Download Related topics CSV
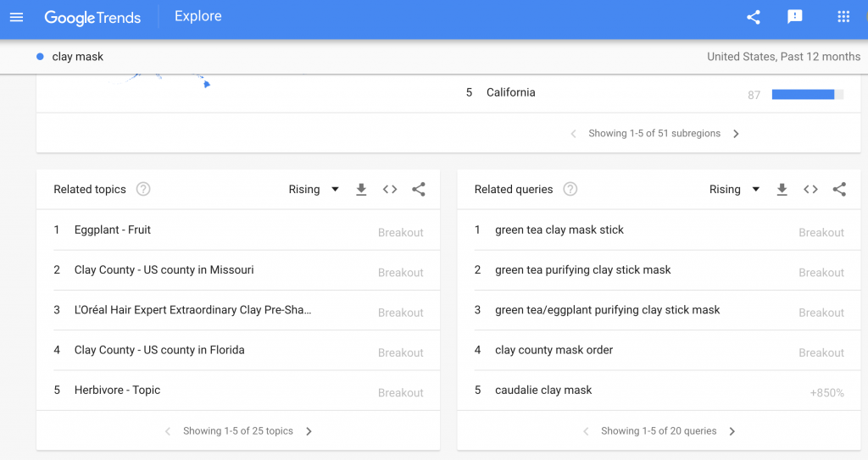 (x=361, y=189)
